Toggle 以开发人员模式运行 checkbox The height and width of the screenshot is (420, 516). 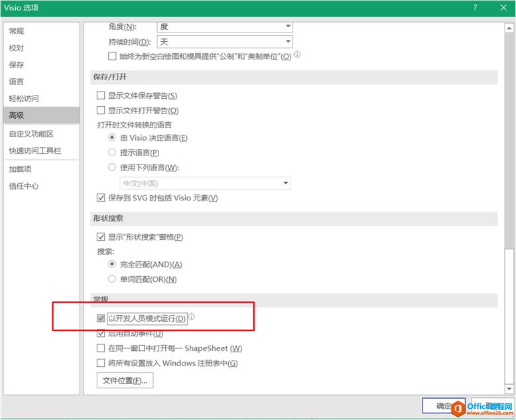click(x=101, y=318)
